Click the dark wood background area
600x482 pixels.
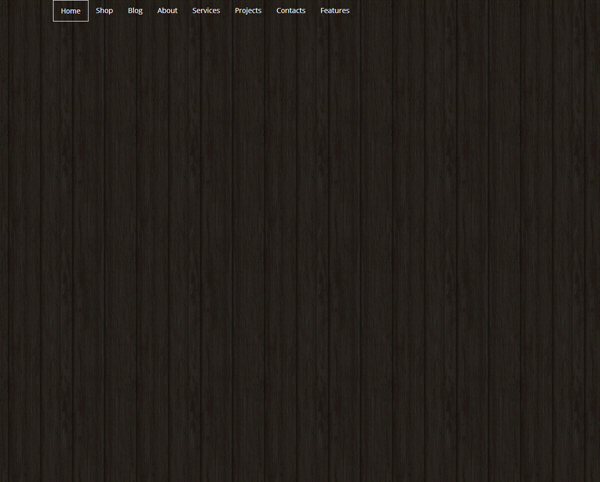coord(300,250)
